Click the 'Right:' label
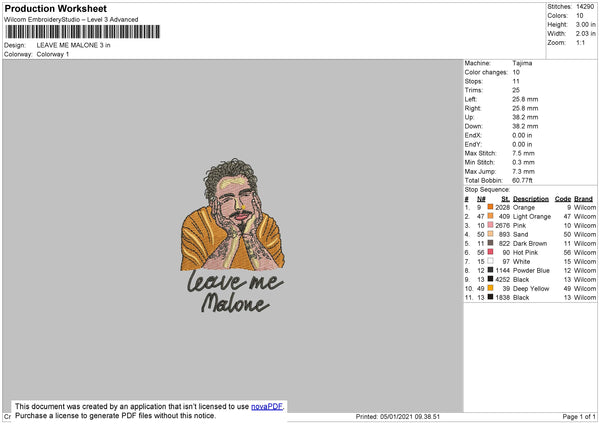The image size is (600, 424). tap(473, 108)
